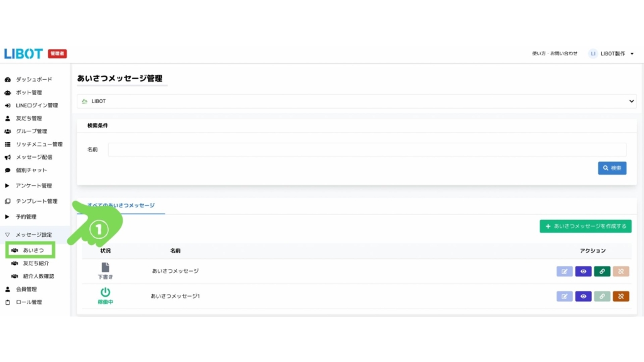Viewport: 644px width, 362px height.
Task: Collapse the メッセージ設定 sidebar section
Action: (x=34, y=234)
